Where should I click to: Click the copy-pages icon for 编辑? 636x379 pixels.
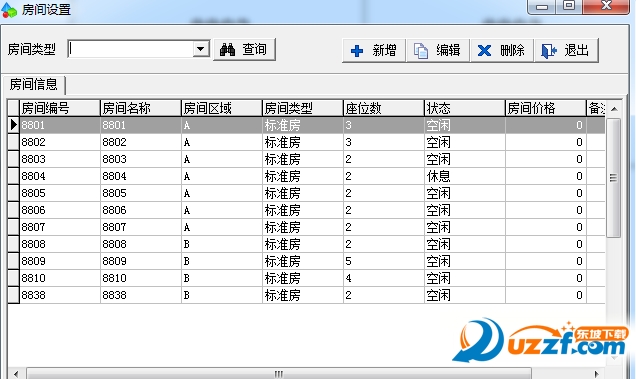pyautogui.click(x=421, y=51)
